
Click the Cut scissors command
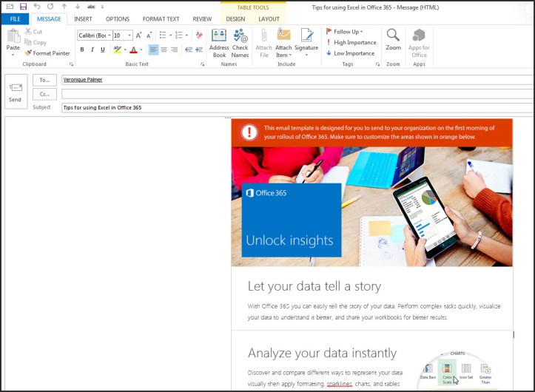[33, 32]
